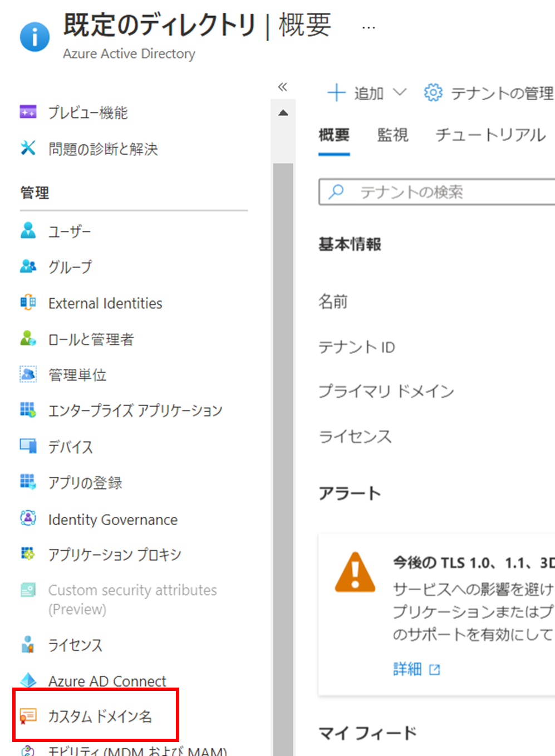Click the ライセンス sidebar icon
Viewport: 555px width, 756px height.
click(28, 644)
